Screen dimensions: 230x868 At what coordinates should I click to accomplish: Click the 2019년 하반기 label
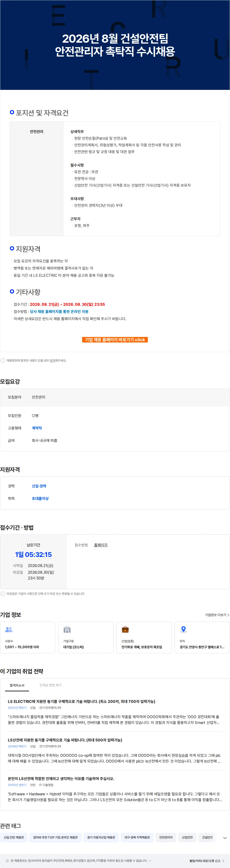pos(17,746)
